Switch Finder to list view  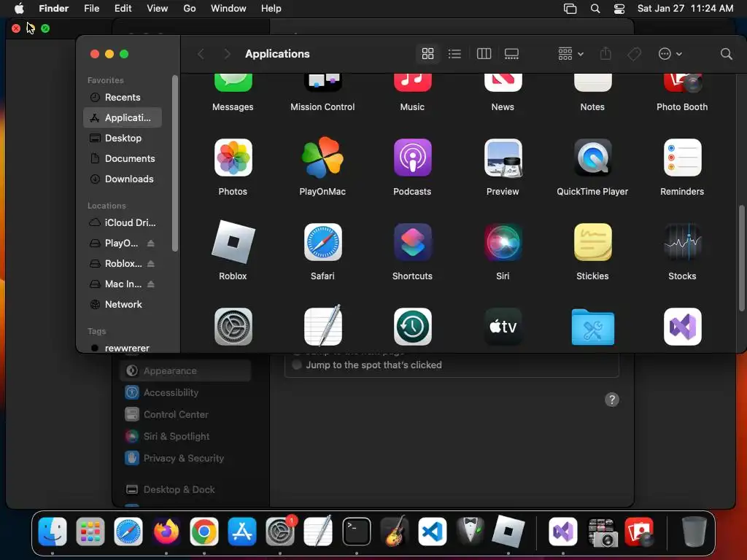point(454,54)
